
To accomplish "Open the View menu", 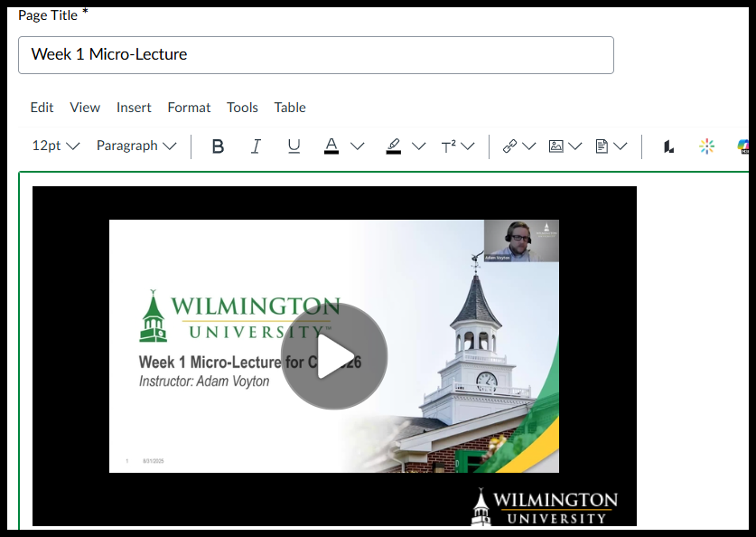I will [x=85, y=107].
